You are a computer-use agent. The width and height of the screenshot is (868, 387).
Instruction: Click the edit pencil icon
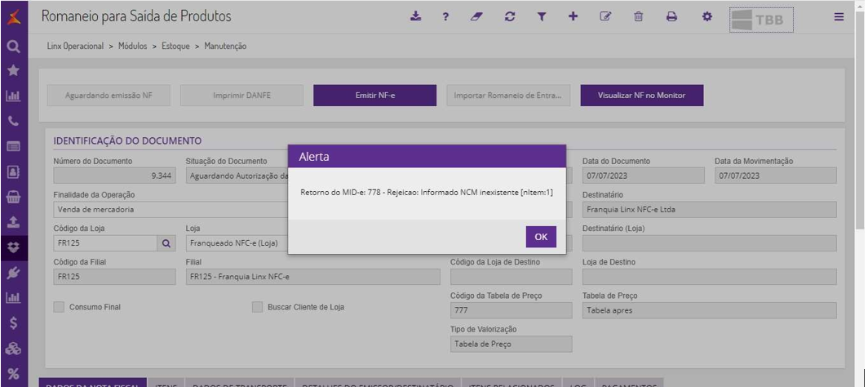pos(605,16)
